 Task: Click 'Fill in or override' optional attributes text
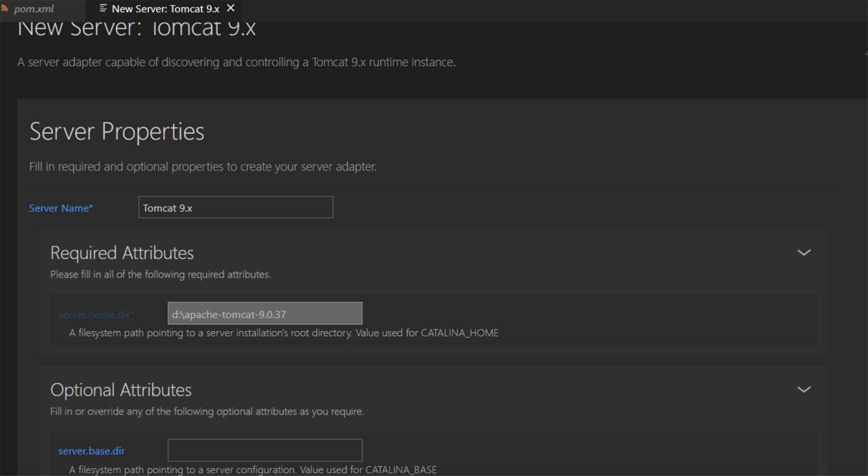click(x=207, y=411)
